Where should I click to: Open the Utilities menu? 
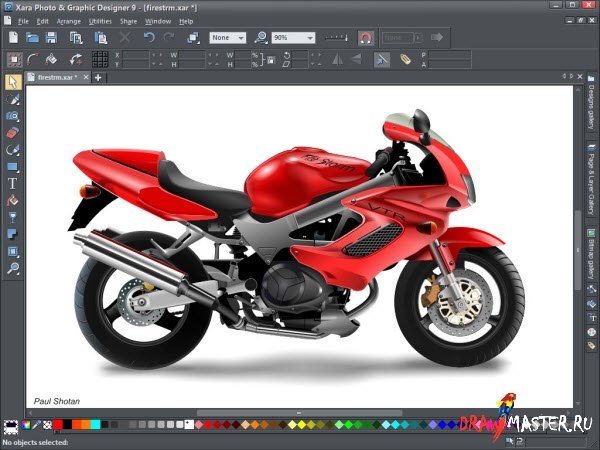(100, 21)
